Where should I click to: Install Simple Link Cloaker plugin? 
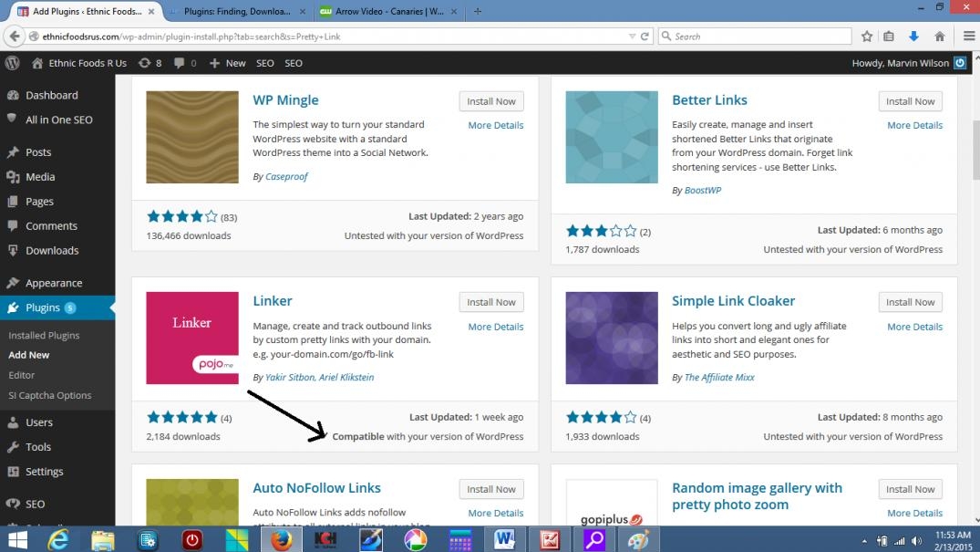910,302
